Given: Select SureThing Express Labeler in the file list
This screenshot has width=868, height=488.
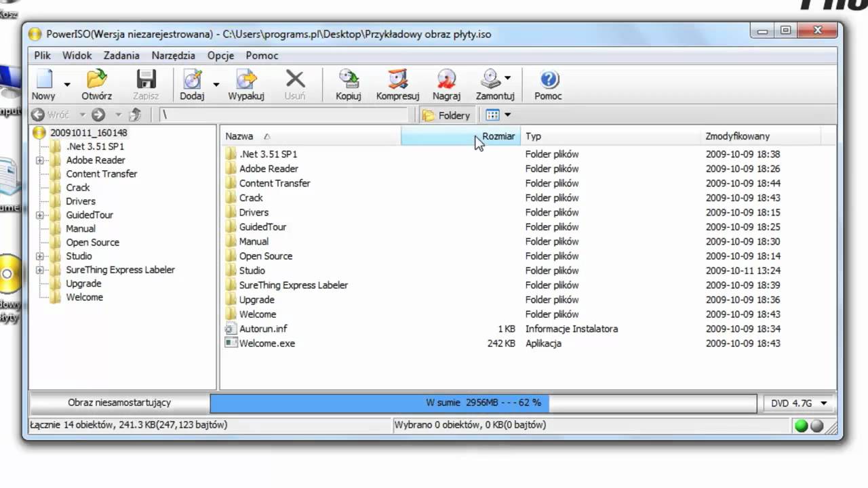Looking at the screenshot, I should pyautogui.click(x=294, y=285).
